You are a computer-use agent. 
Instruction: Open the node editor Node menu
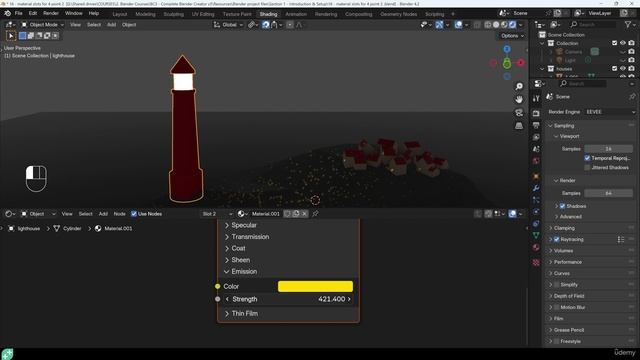(119, 214)
